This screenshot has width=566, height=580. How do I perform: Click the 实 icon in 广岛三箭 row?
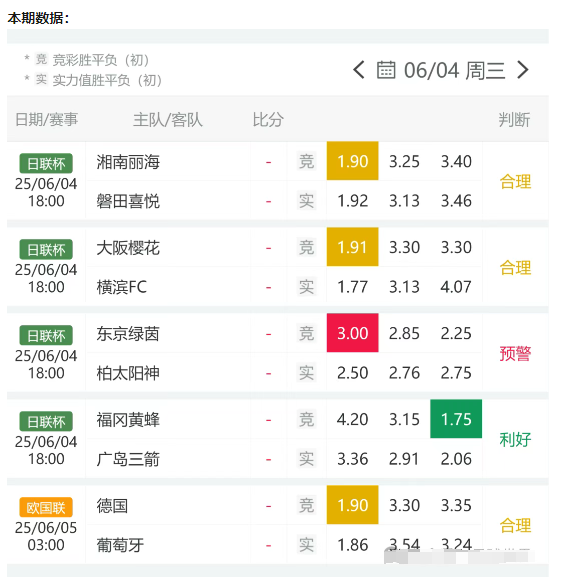(x=306, y=459)
